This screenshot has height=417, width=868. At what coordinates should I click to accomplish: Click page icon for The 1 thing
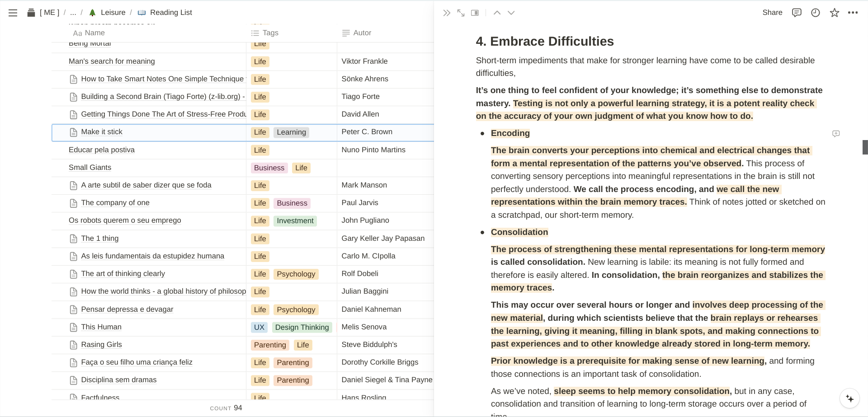(x=73, y=239)
